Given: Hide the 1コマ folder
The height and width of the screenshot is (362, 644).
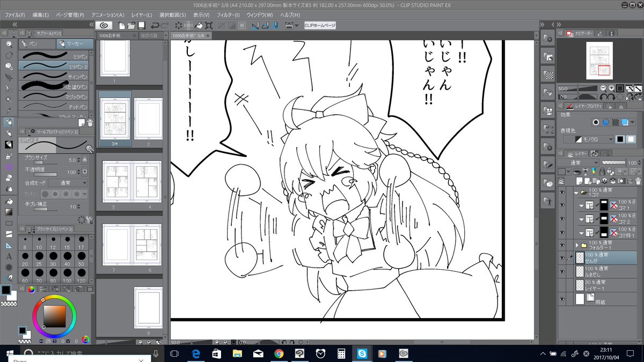Looking at the screenshot, I should click(x=562, y=192).
